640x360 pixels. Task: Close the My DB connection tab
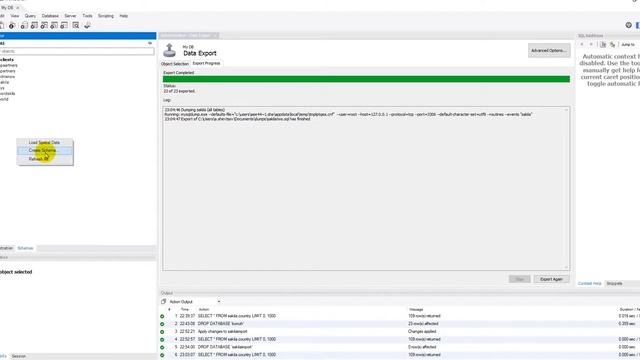pyautogui.click(x=18, y=8)
